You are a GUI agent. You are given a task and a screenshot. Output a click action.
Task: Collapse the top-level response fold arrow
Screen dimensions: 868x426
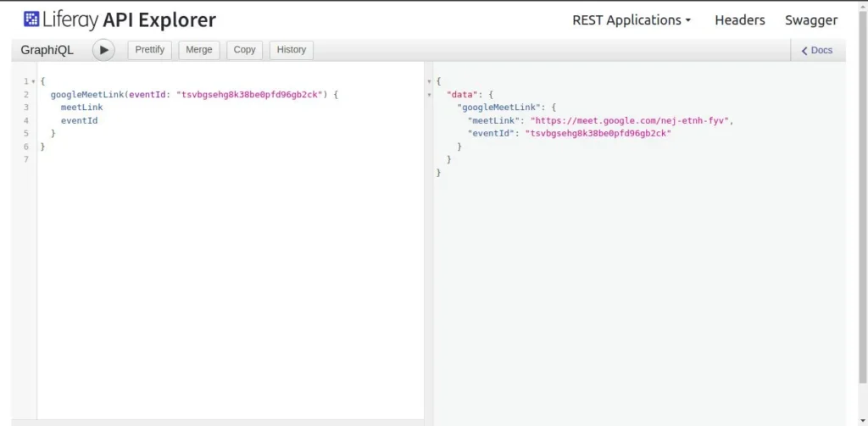[429, 82]
